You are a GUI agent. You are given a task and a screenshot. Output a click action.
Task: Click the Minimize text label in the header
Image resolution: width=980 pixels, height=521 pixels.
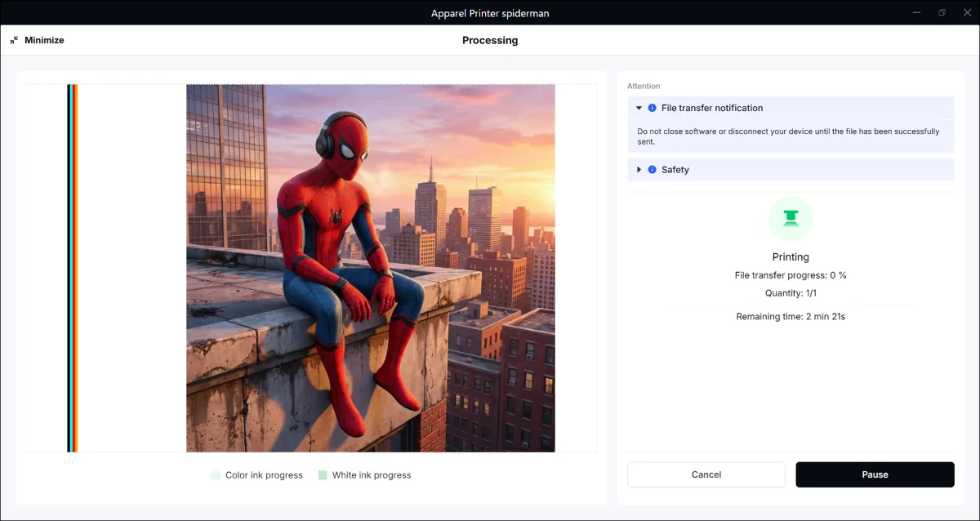pyautogui.click(x=44, y=40)
